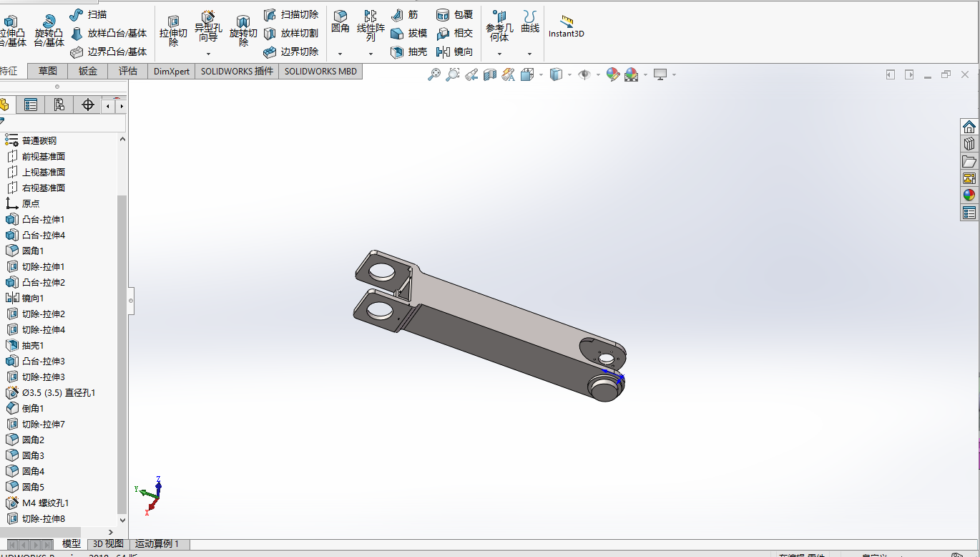Select 前视基准面 in the feature tree

pyautogui.click(x=44, y=156)
